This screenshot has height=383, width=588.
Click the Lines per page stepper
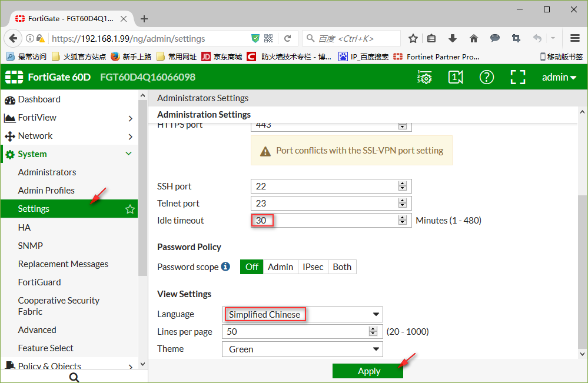[x=373, y=331]
